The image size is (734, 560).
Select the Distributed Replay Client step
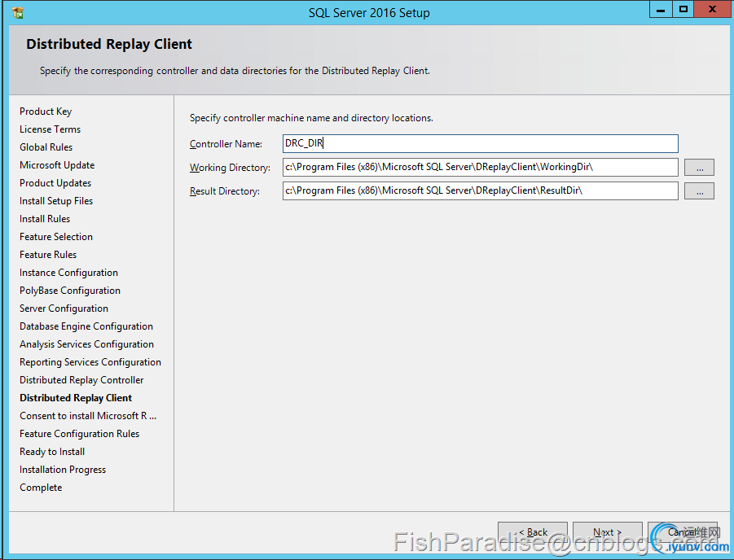pyautogui.click(x=76, y=398)
